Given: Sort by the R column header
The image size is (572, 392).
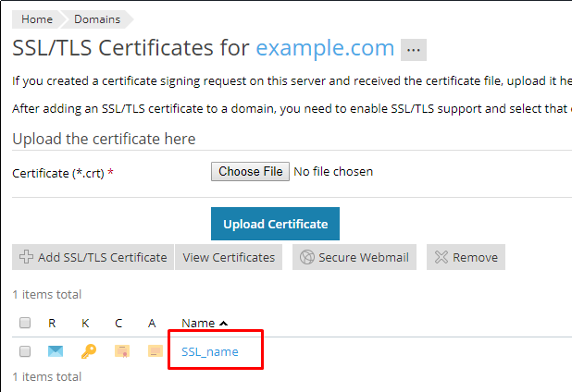Looking at the screenshot, I should (x=53, y=323).
